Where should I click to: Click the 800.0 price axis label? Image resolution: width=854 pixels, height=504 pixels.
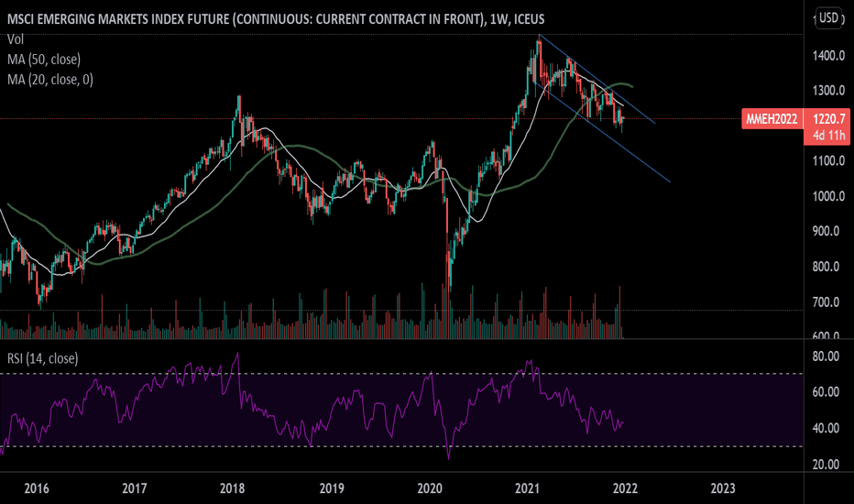coord(826,267)
